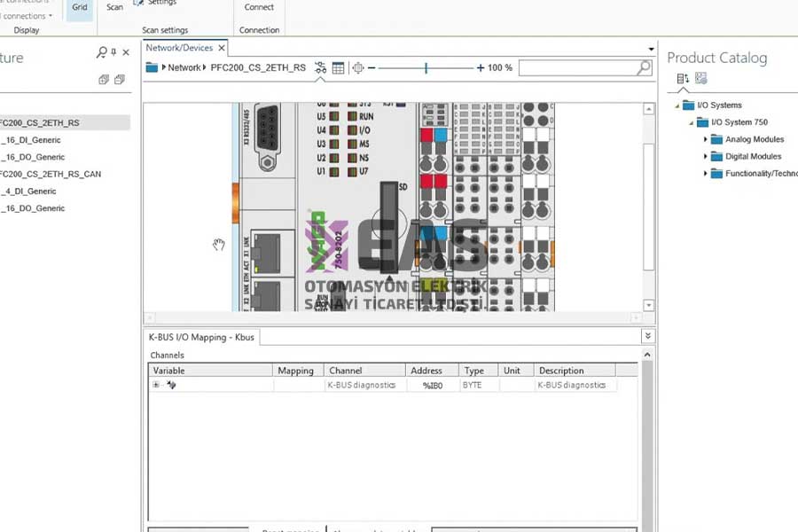Select the BYTE type cell
Image resolution: width=798 pixels, height=532 pixels.
tap(479, 386)
